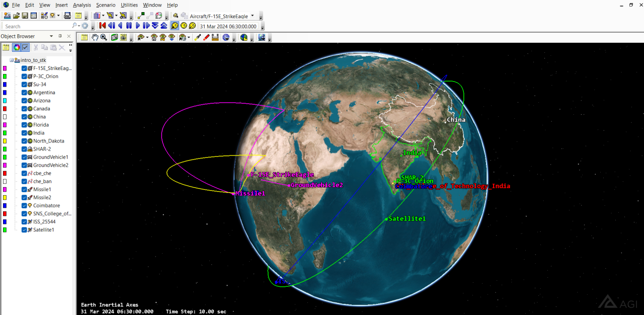Open the Analysis menu

(x=82, y=5)
